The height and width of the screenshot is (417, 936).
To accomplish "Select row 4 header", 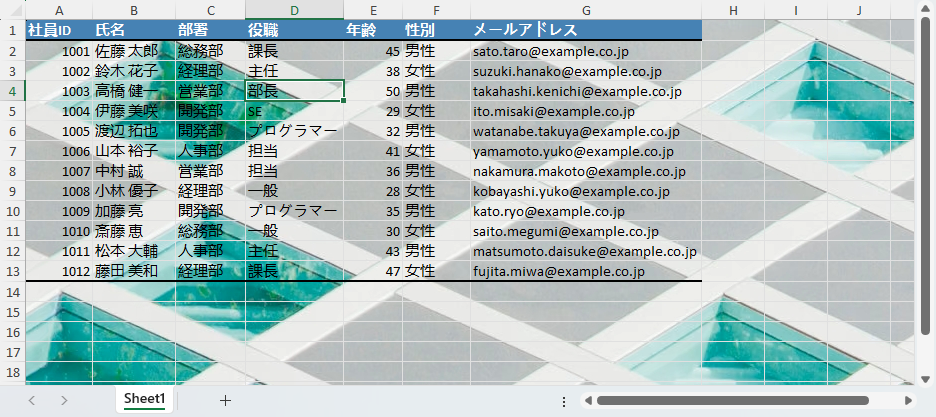I will [13, 91].
